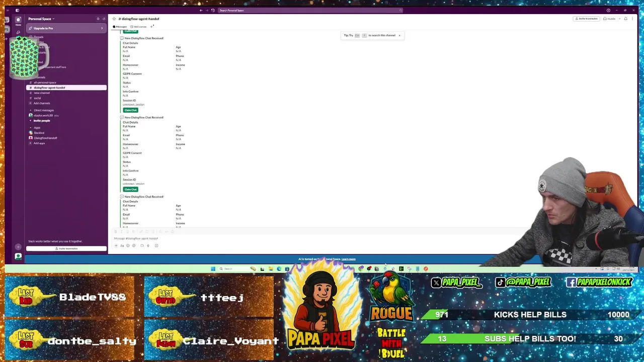Open sidebar filter preferences icon
This screenshot has width=644, height=362.
click(98, 19)
